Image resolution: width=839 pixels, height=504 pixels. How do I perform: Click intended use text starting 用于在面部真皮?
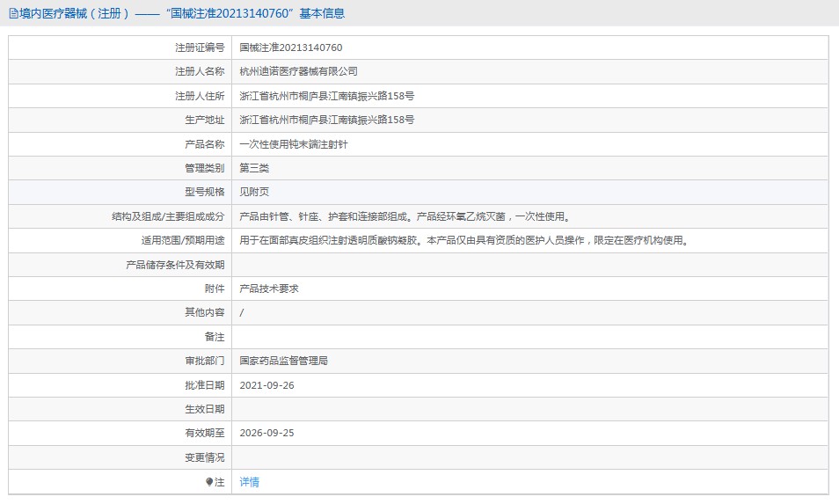click(465, 241)
